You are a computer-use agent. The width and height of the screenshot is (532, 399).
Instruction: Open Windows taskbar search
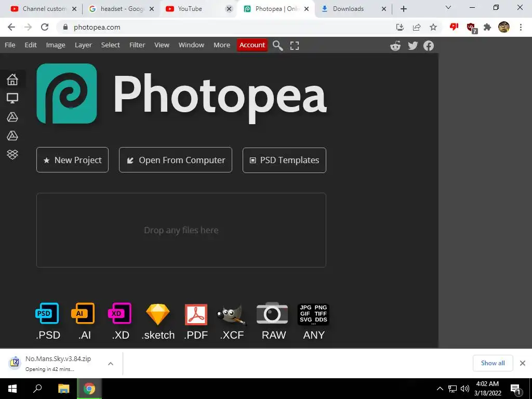click(37, 388)
